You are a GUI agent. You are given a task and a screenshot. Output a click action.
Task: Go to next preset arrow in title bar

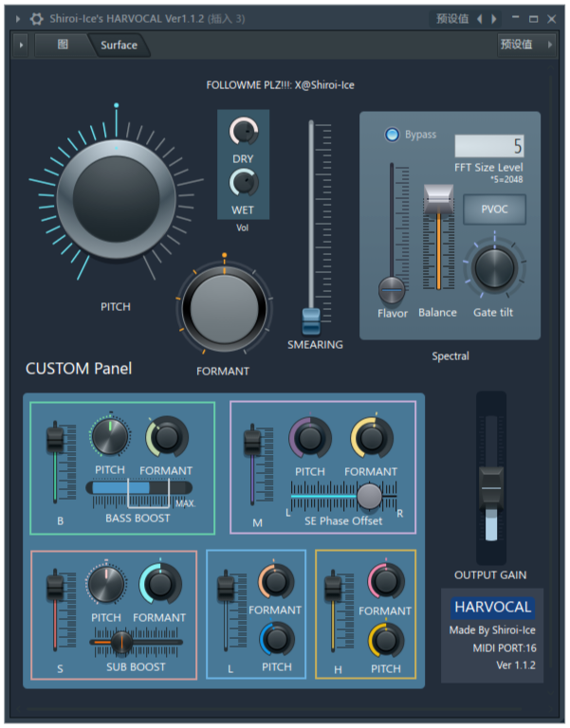tap(493, 18)
